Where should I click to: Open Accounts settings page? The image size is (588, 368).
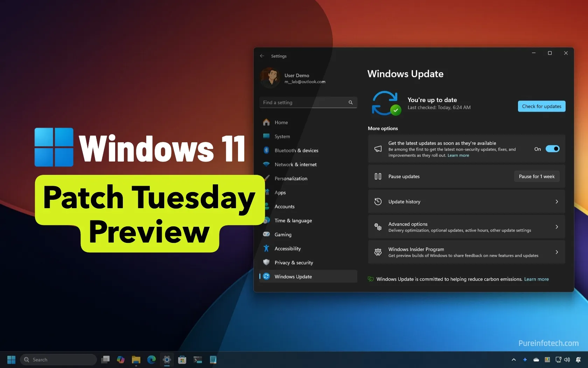click(x=308, y=206)
